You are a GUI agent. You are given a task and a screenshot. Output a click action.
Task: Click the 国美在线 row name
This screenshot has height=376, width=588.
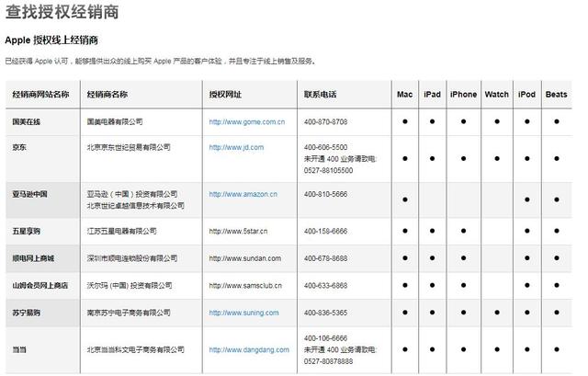[26, 122]
